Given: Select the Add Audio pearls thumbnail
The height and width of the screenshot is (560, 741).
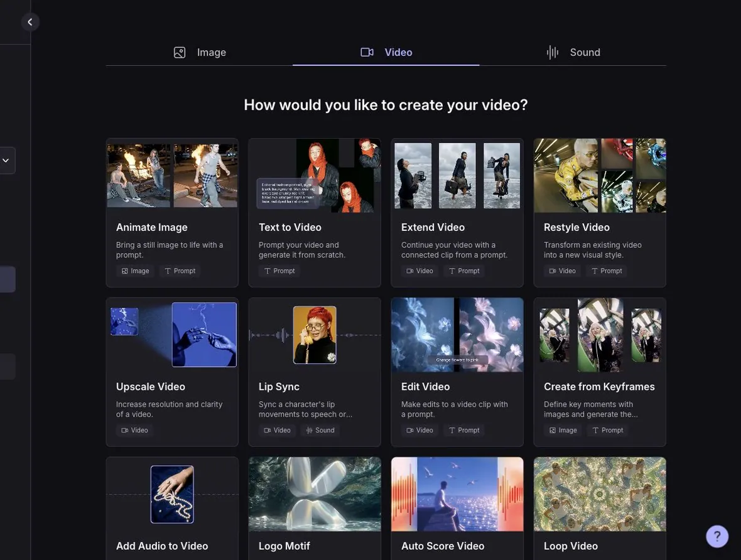Looking at the screenshot, I should tap(172, 494).
